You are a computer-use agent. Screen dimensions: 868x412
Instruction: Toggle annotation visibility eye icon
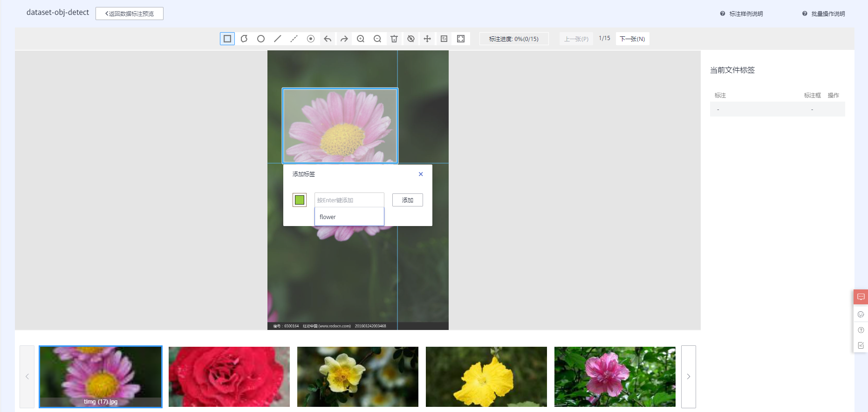[411, 39]
